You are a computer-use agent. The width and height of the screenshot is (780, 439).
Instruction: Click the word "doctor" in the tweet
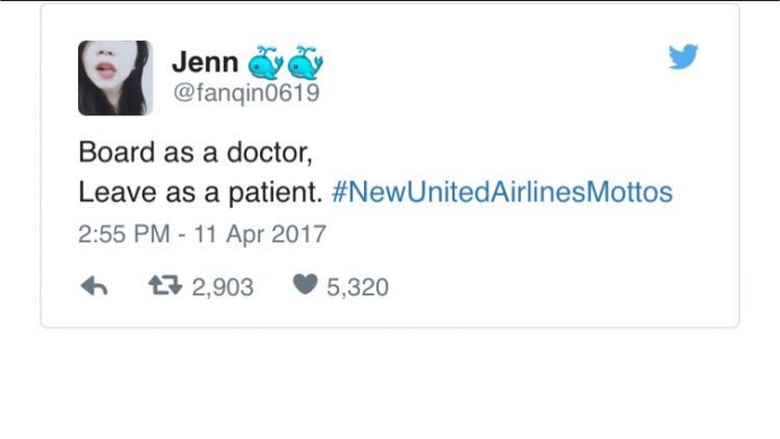tap(258, 154)
